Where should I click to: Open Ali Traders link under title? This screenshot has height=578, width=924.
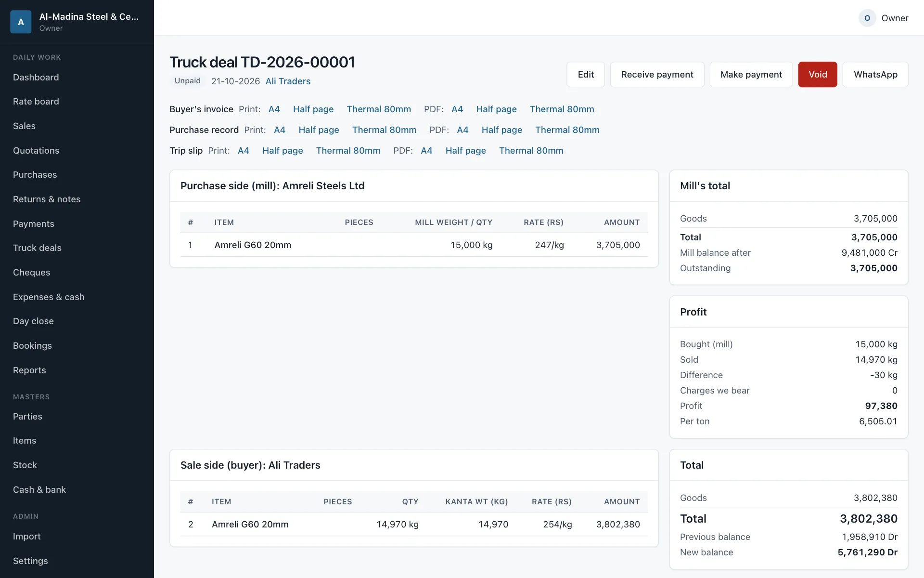(x=288, y=81)
